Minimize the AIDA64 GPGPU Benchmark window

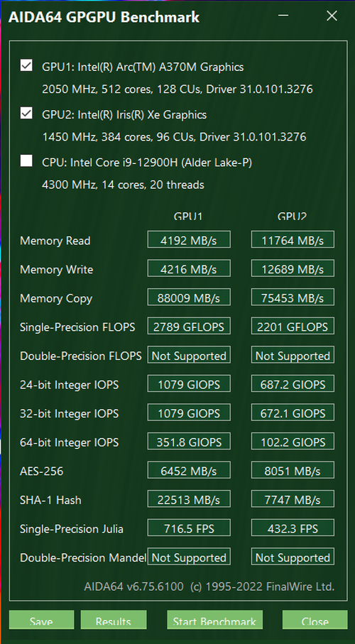[283, 16]
